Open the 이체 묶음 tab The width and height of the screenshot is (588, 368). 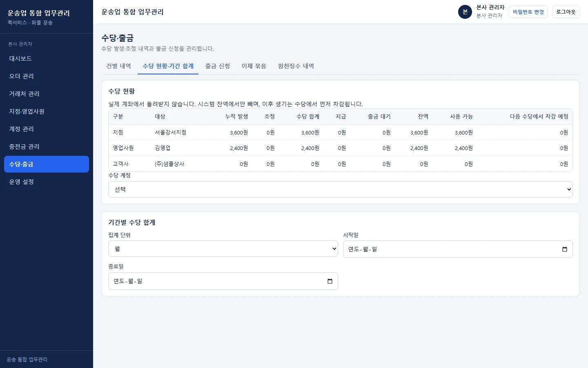(254, 66)
